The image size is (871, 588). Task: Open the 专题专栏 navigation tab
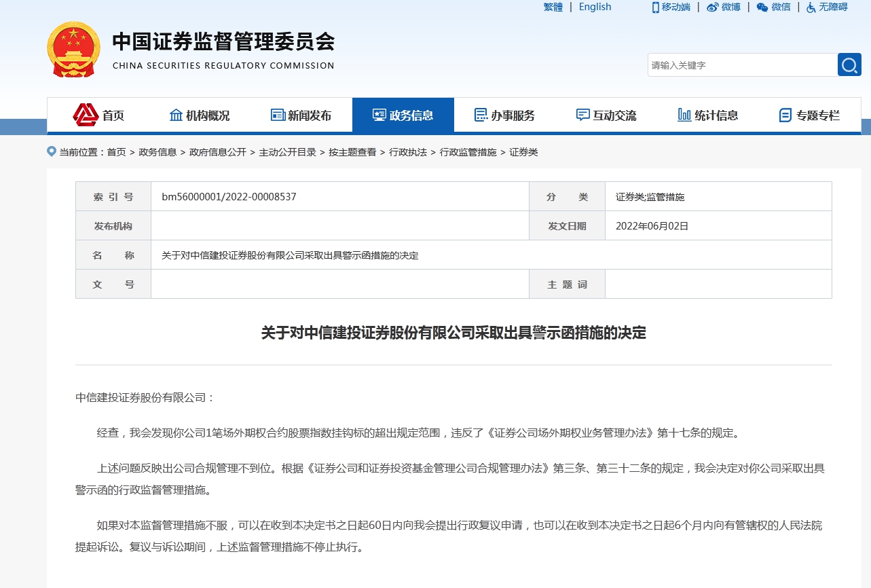(809, 115)
